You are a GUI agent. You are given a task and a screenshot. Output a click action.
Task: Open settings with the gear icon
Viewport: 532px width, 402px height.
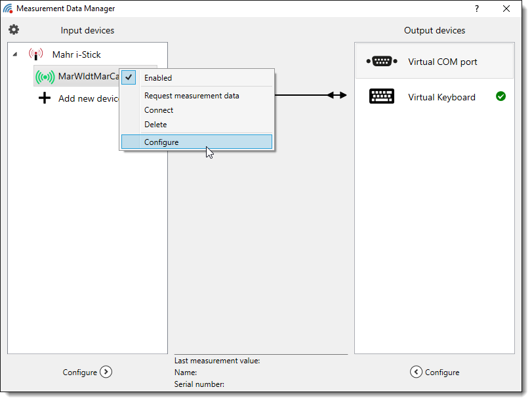point(14,30)
